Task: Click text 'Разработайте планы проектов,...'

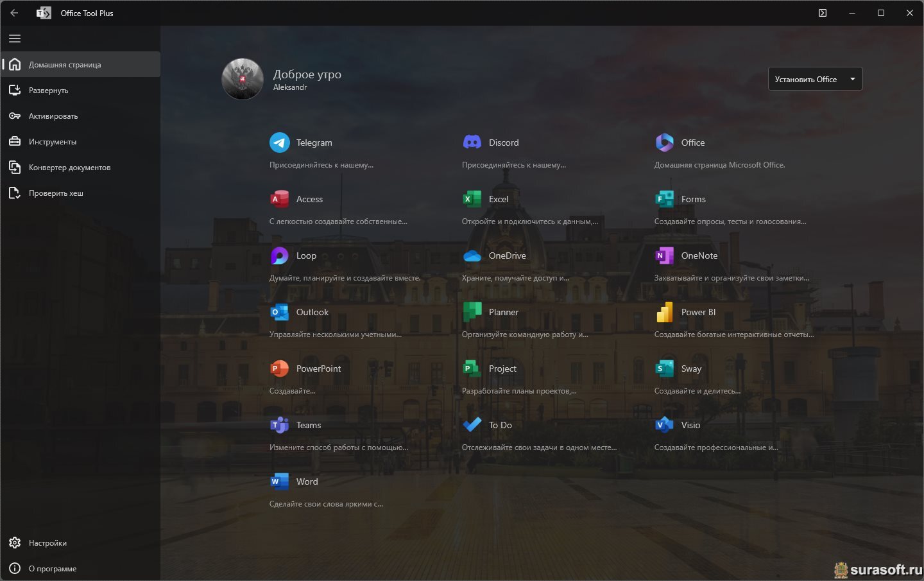Action: tap(519, 391)
